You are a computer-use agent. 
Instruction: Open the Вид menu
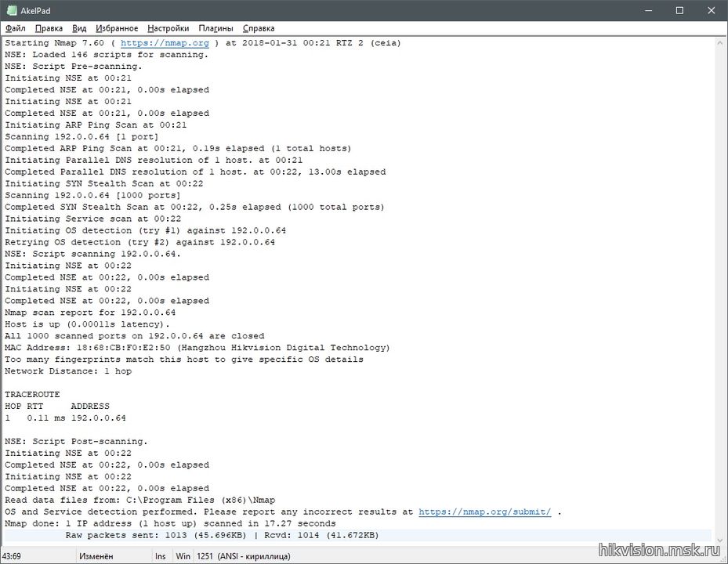pyautogui.click(x=79, y=28)
